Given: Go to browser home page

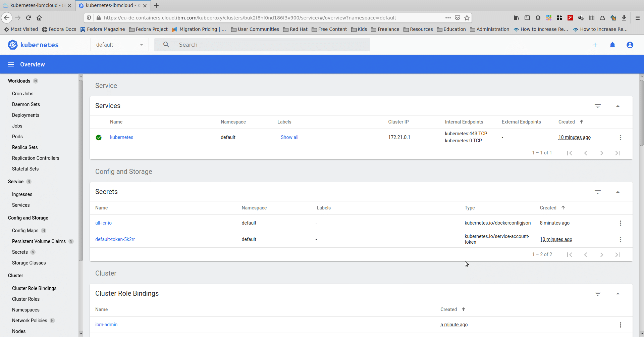Looking at the screenshot, I should tap(39, 18).
